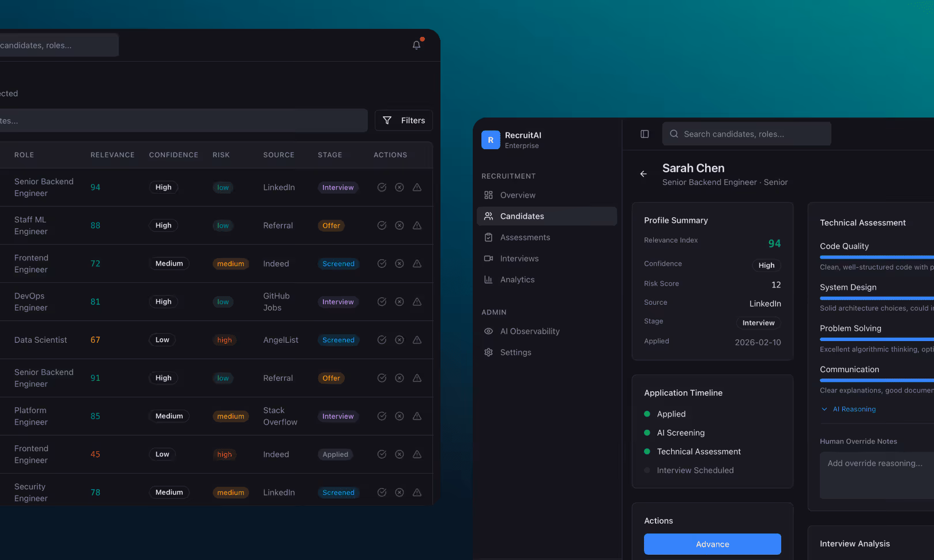Click Add override reasoning text area
Screen dimensions: 934x560
point(877,475)
